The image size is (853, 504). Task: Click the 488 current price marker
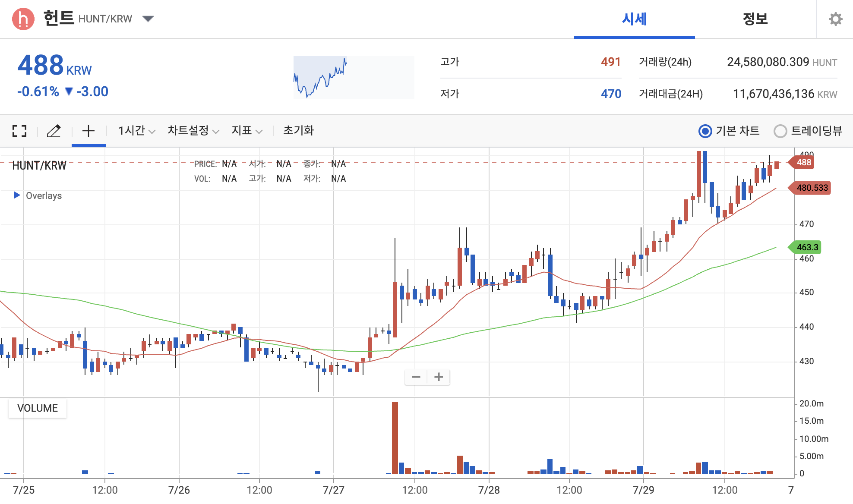803,162
